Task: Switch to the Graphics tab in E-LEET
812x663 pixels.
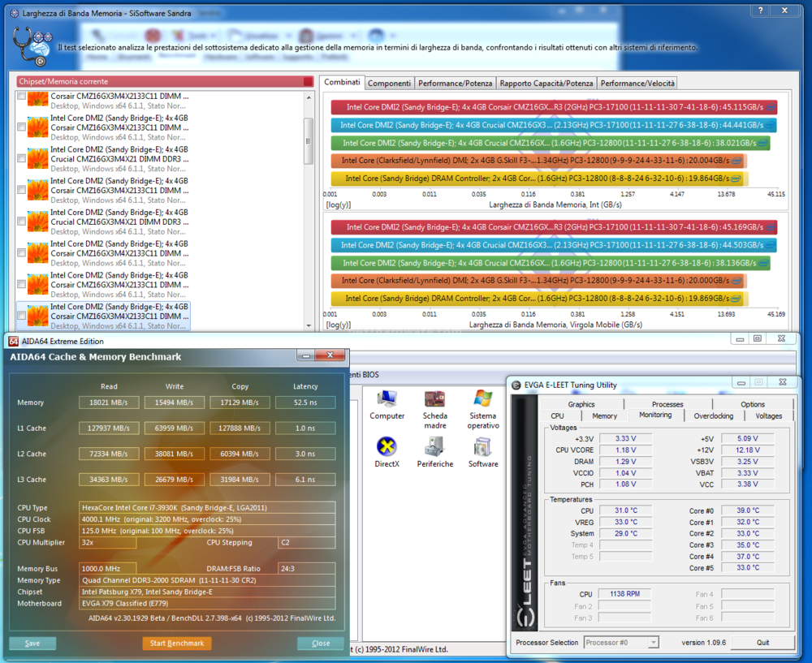Action: coord(581,404)
